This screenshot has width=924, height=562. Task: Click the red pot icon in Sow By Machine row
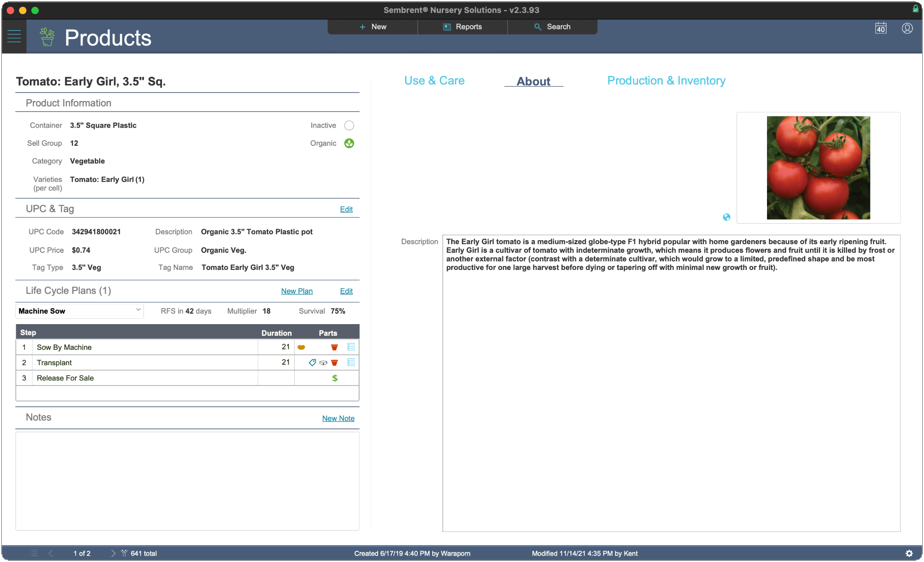pos(334,347)
